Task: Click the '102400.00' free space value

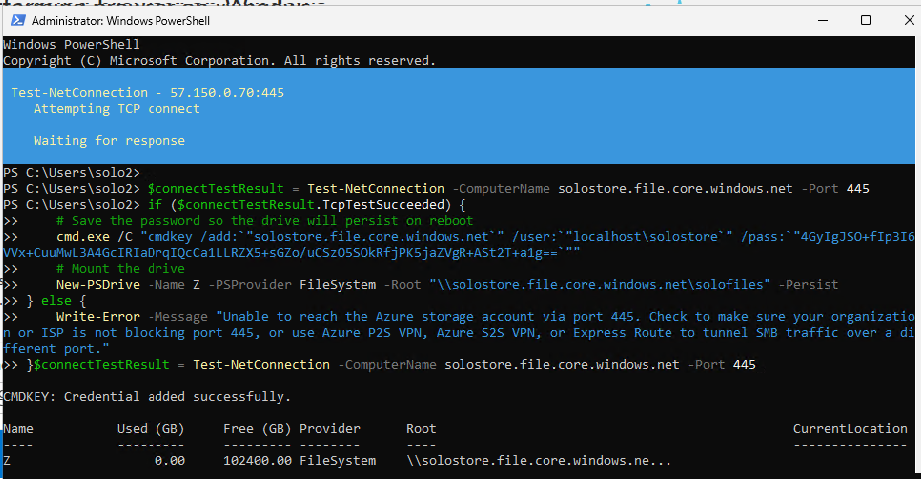Action: pyautogui.click(x=257, y=461)
